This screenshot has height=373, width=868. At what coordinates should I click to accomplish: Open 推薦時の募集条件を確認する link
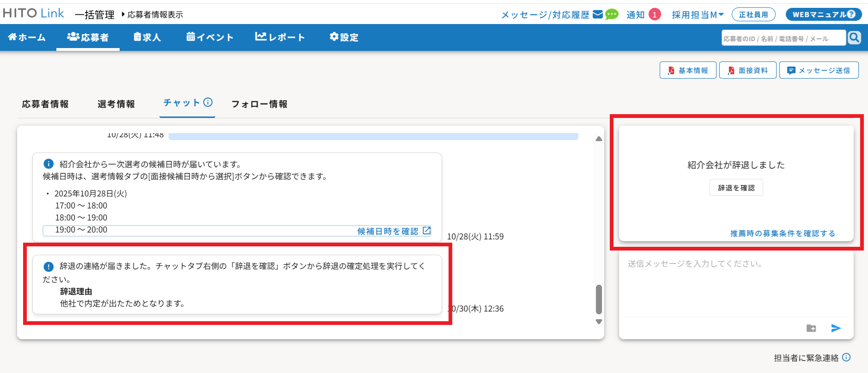click(x=783, y=233)
